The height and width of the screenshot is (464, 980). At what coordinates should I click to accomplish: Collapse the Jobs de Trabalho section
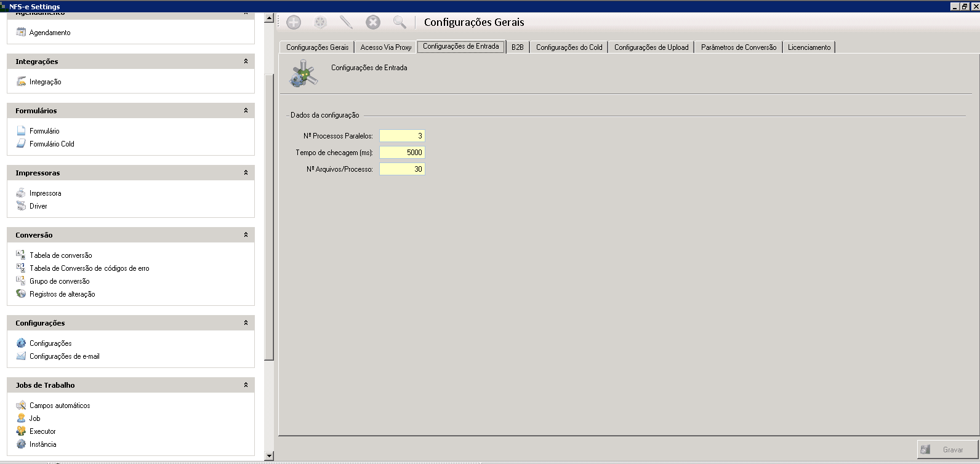(x=246, y=385)
